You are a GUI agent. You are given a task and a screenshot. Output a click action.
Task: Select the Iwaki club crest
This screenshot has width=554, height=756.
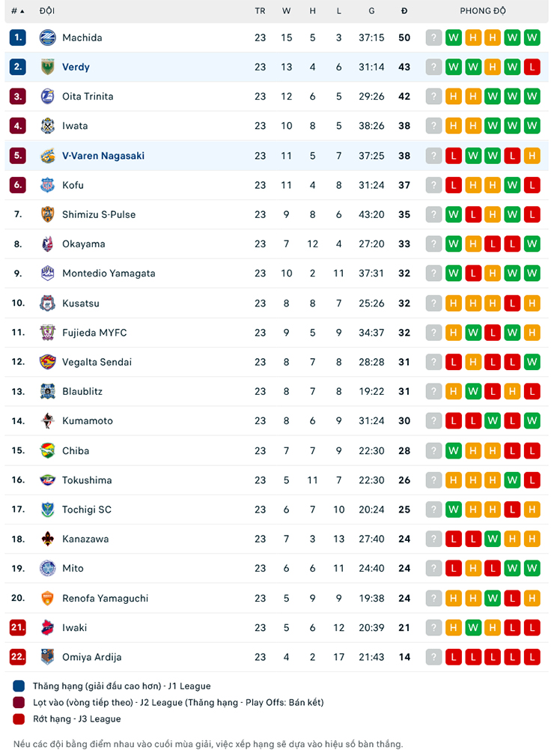[47, 627]
